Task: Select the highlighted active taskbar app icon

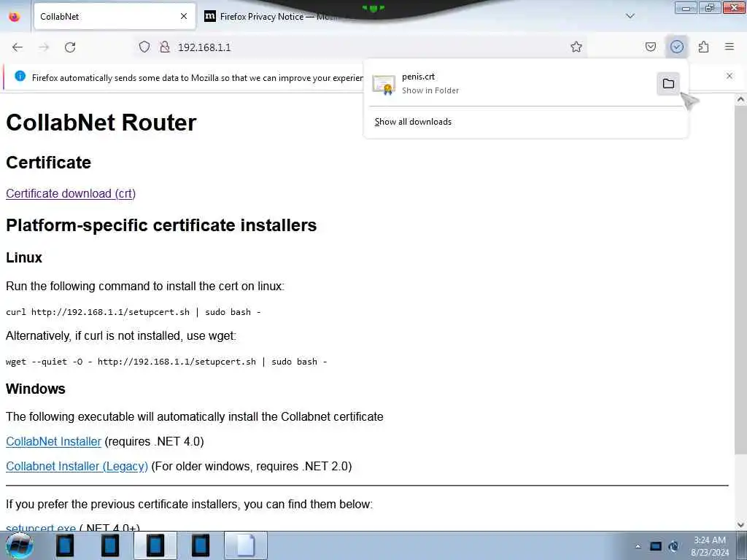Action: pyautogui.click(x=155, y=545)
